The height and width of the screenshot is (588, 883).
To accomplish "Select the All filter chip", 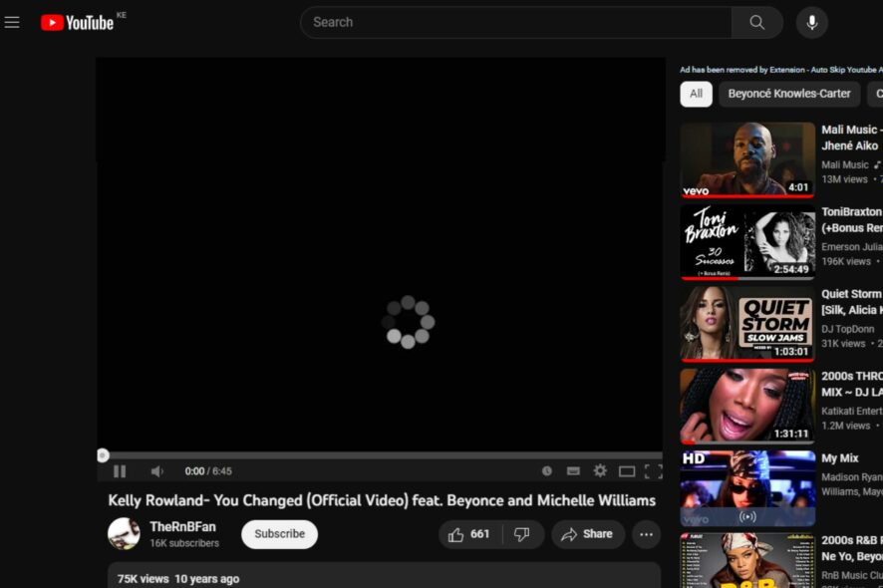I will click(696, 94).
